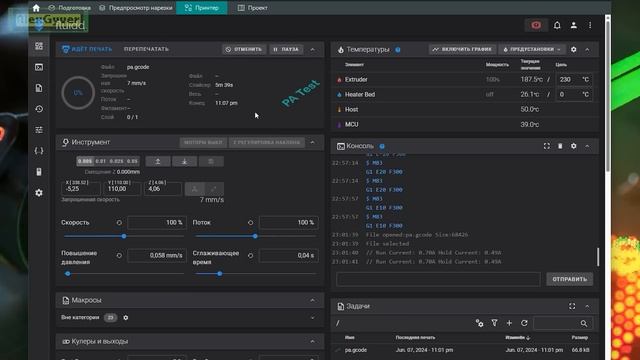Open Macros category settings gear

point(126,318)
